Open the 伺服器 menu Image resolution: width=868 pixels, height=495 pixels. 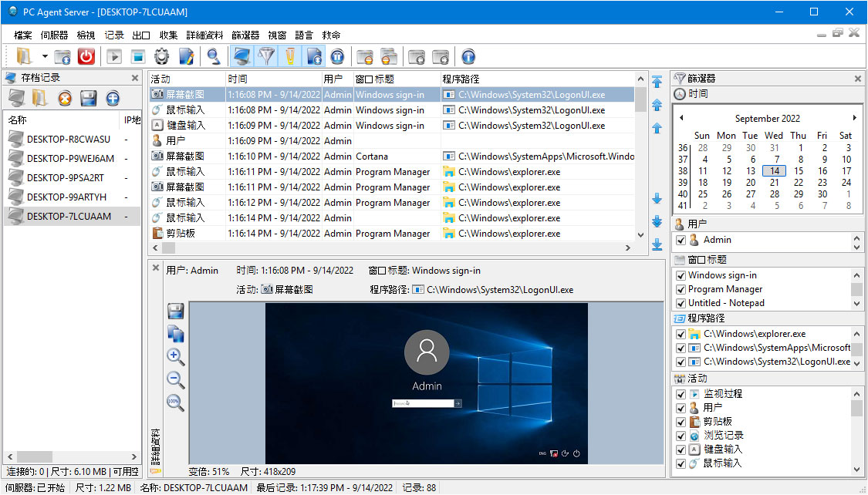pyautogui.click(x=54, y=35)
